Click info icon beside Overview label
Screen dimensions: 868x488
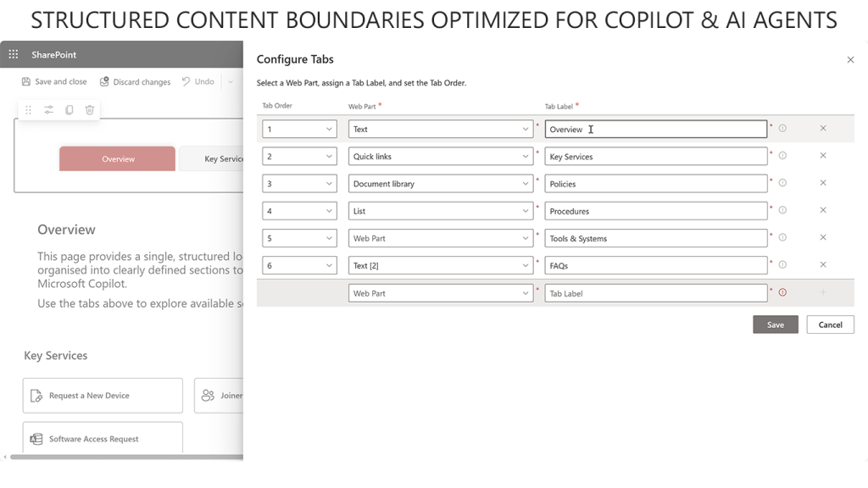[x=782, y=129]
